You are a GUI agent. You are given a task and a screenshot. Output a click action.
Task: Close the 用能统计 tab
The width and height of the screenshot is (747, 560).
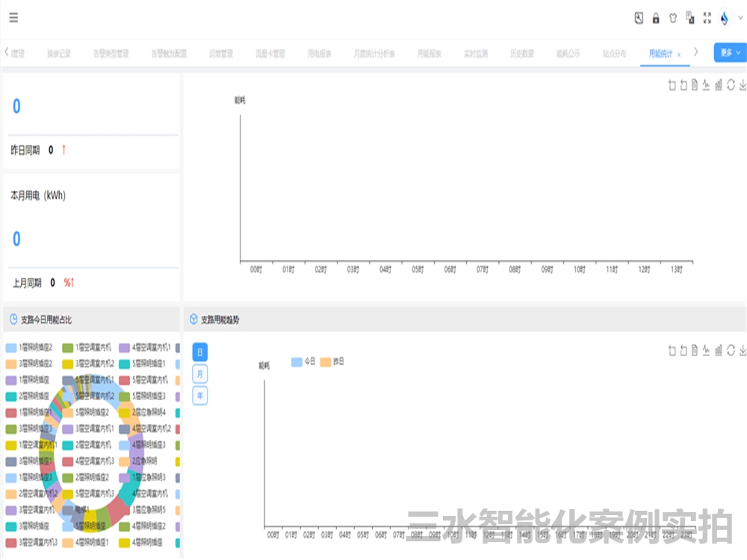point(678,55)
